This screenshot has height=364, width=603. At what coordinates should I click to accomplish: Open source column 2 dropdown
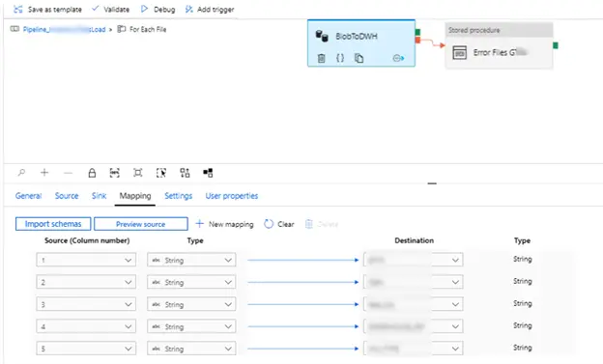[86, 282]
